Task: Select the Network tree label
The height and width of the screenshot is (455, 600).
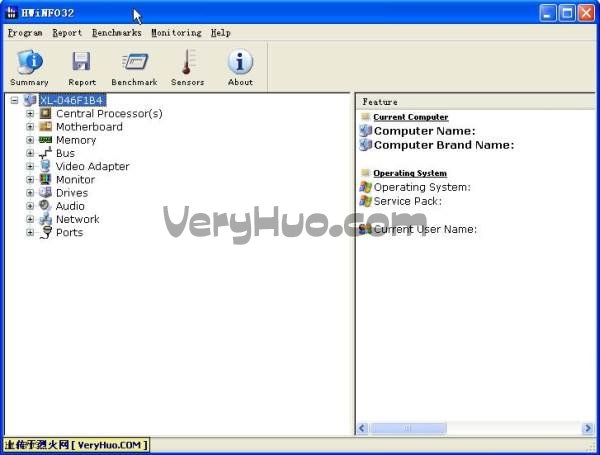Action: [78, 219]
